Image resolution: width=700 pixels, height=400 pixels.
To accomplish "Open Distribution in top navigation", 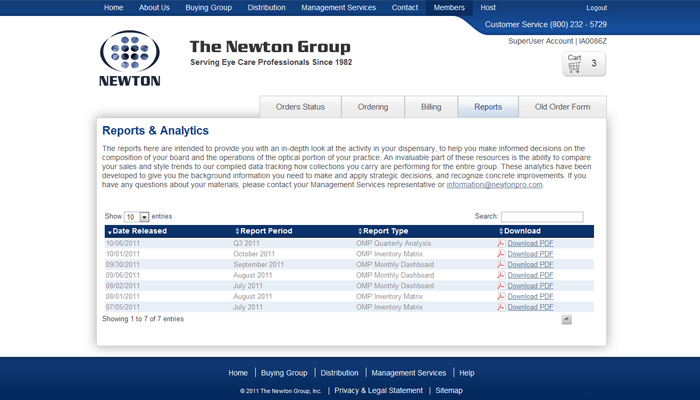I will point(267,8).
